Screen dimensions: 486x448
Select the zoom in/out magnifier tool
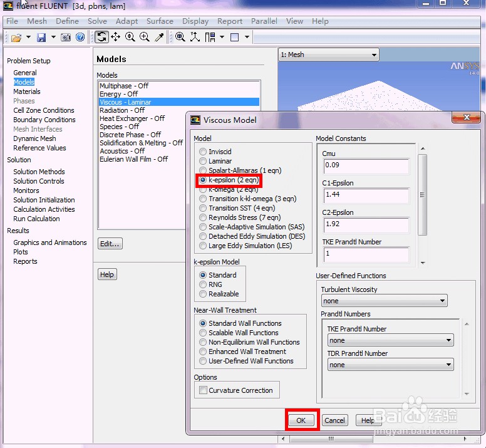130,37
